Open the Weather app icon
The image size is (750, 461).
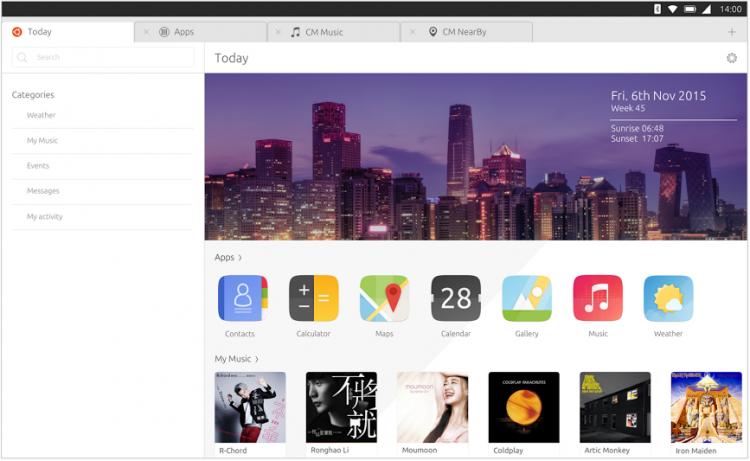click(668, 298)
